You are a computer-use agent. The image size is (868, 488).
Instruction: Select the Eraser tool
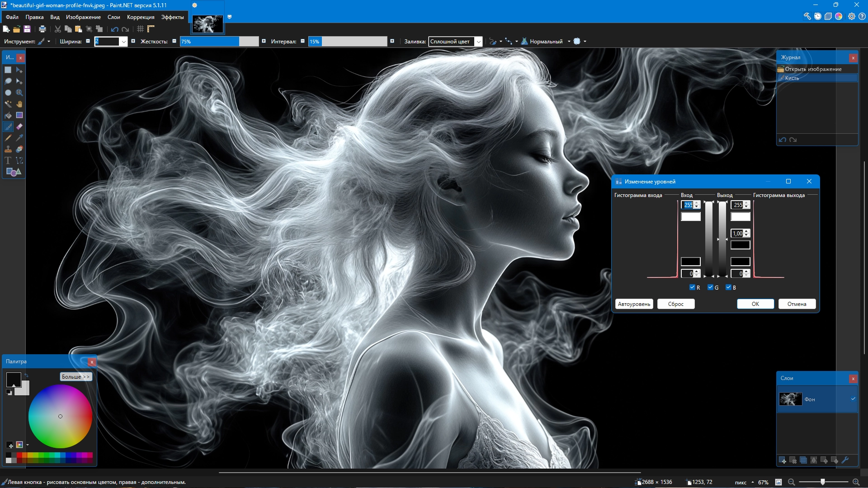(x=19, y=127)
